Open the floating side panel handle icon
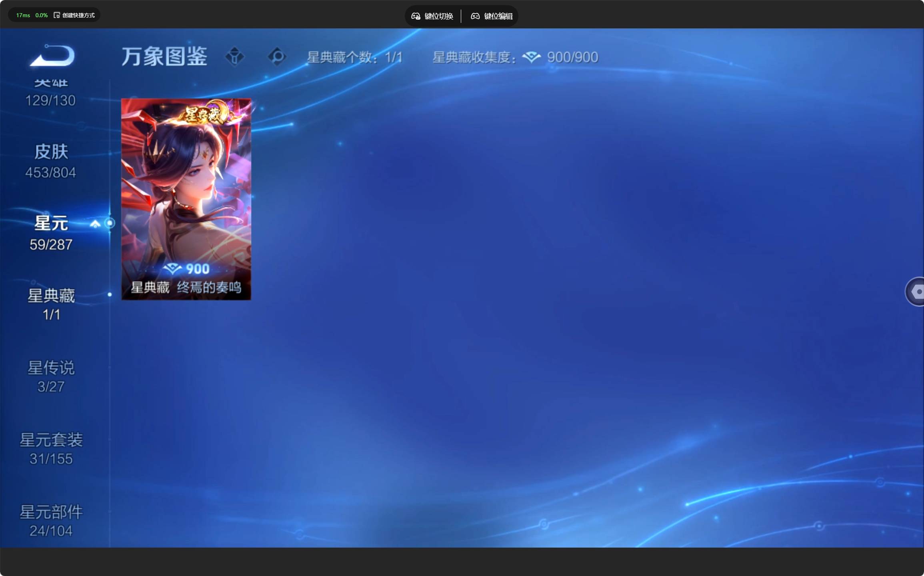The width and height of the screenshot is (924, 576). pyautogui.click(x=916, y=291)
